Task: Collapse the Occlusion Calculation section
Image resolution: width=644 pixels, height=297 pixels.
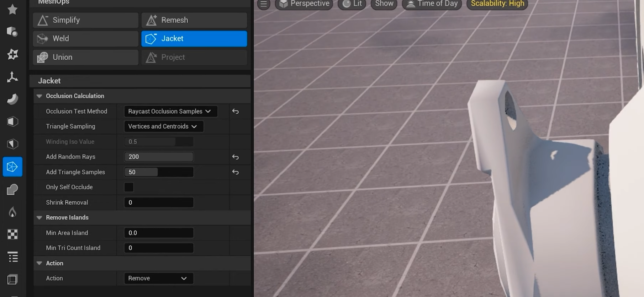Action: click(39, 96)
